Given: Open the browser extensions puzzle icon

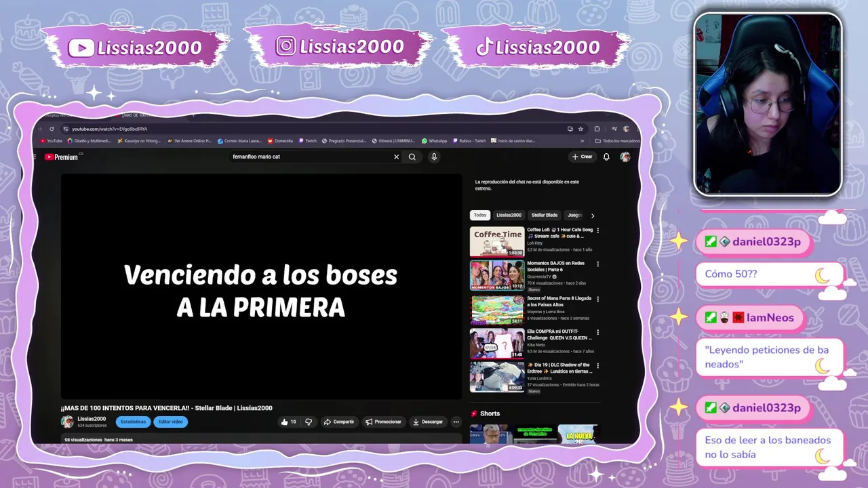Looking at the screenshot, I should (597, 129).
